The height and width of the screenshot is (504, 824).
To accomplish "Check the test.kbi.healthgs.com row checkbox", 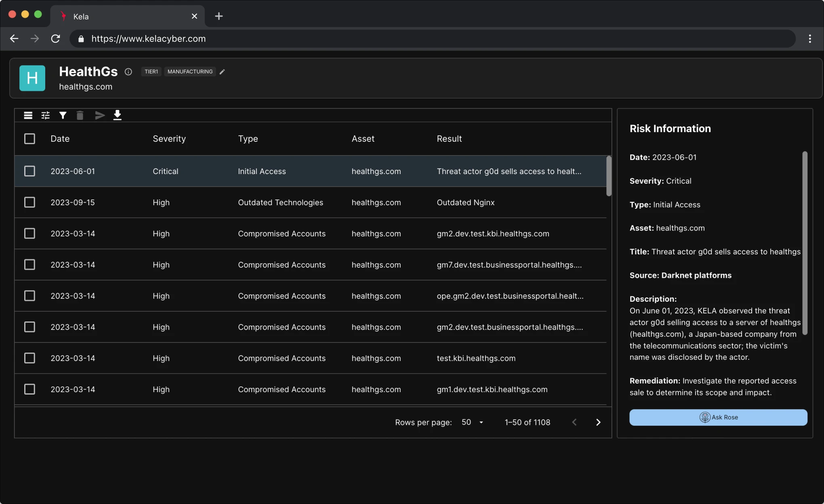I will 29,358.
